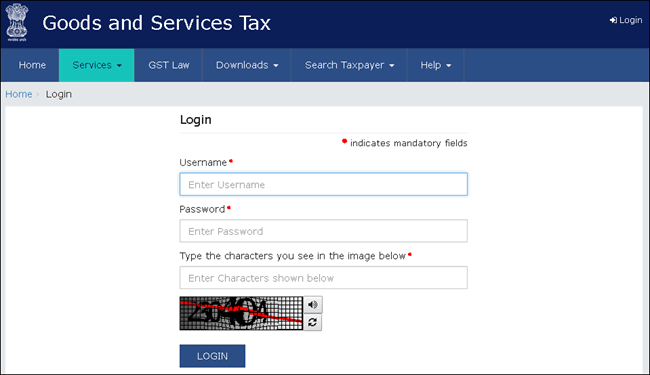The width and height of the screenshot is (650, 375).
Task: Play the captcha audio speaker icon
Action: coord(313,305)
